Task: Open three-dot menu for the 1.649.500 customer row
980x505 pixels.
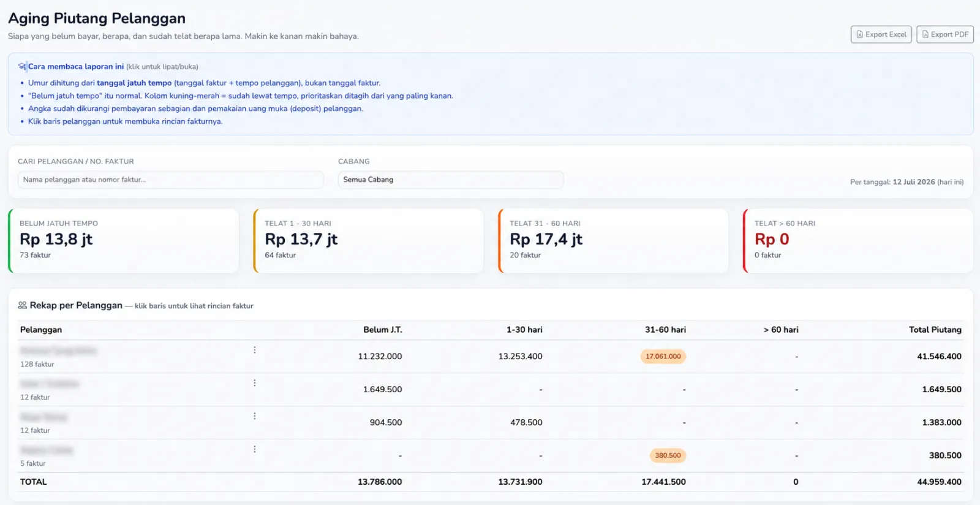Action: (254, 383)
